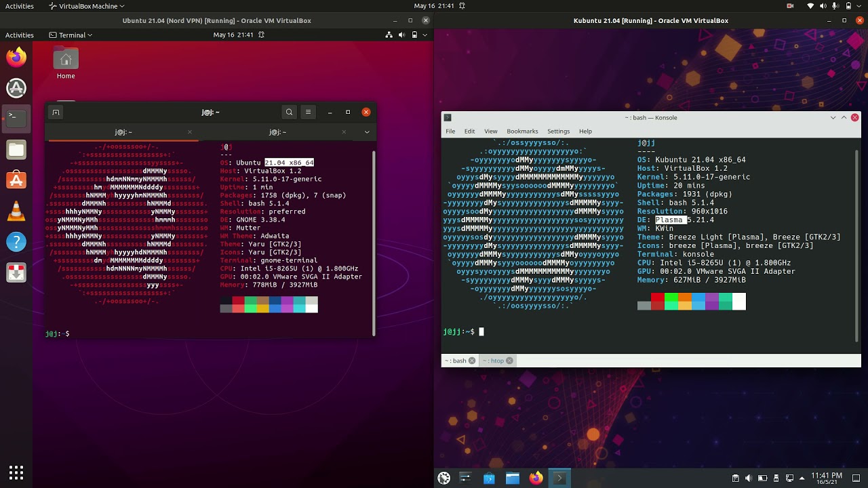Click the show desktop button in the Kubuntu panel
The image size is (868, 488).
(856, 478)
